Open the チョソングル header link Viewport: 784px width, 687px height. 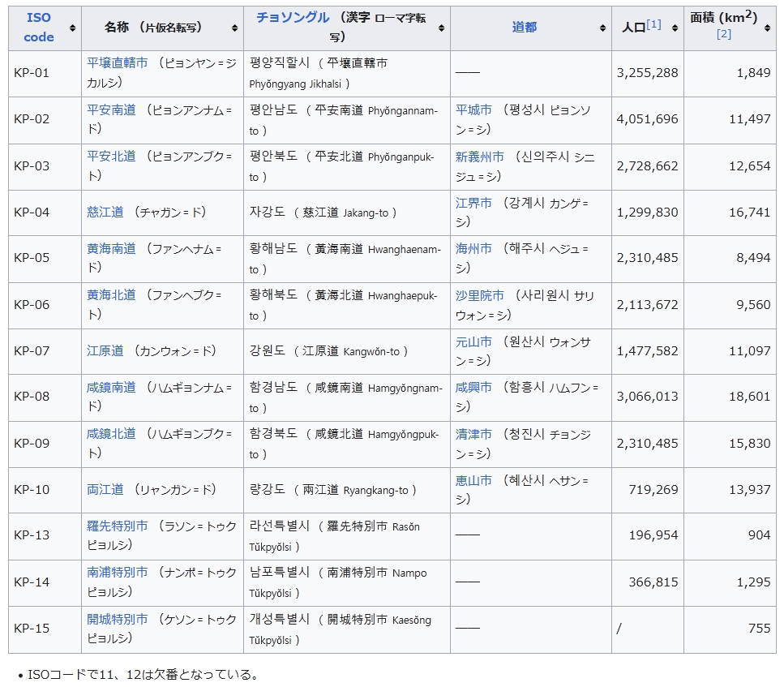(293, 17)
